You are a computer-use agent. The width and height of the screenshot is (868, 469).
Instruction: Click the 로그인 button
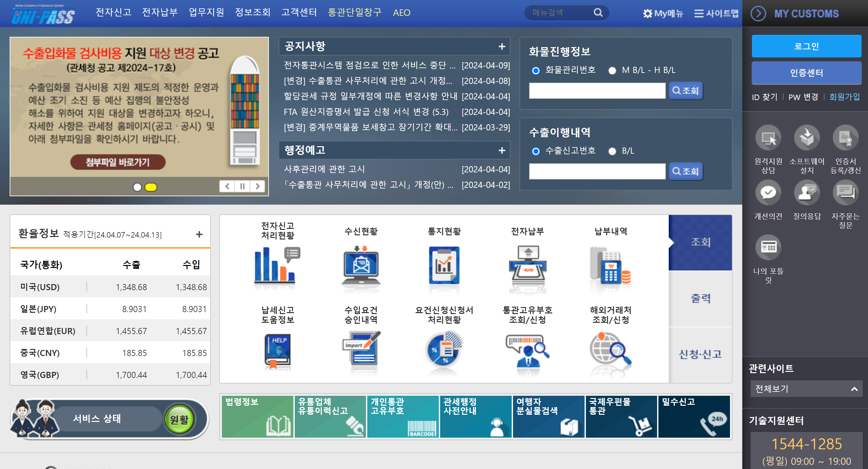[806, 46]
